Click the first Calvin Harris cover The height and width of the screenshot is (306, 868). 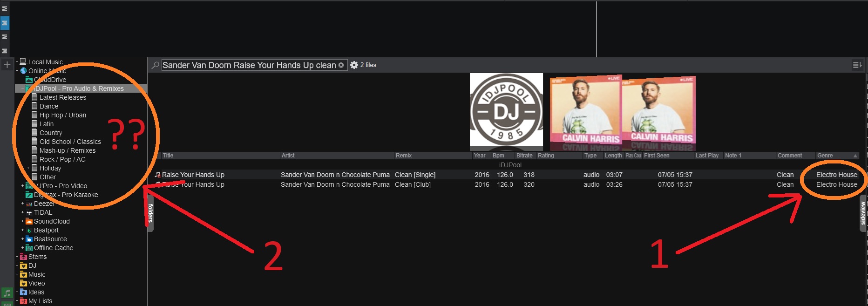(x=585, y=110)
